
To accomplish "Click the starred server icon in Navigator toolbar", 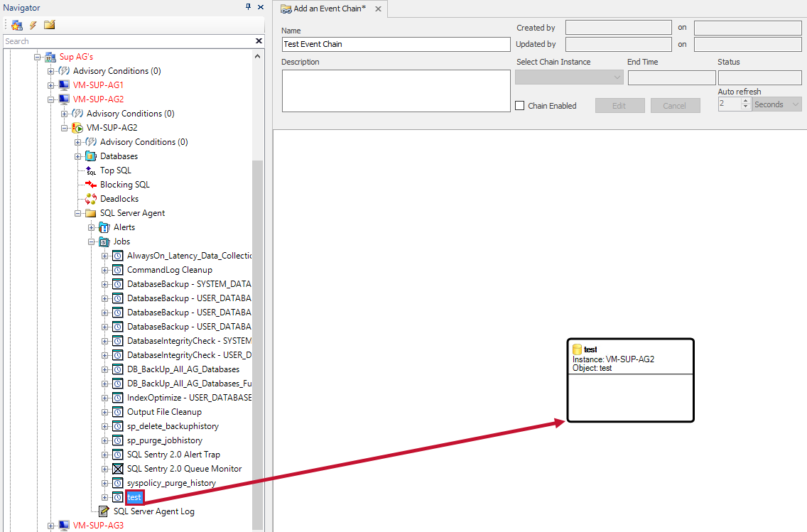I will coord(16,25).
